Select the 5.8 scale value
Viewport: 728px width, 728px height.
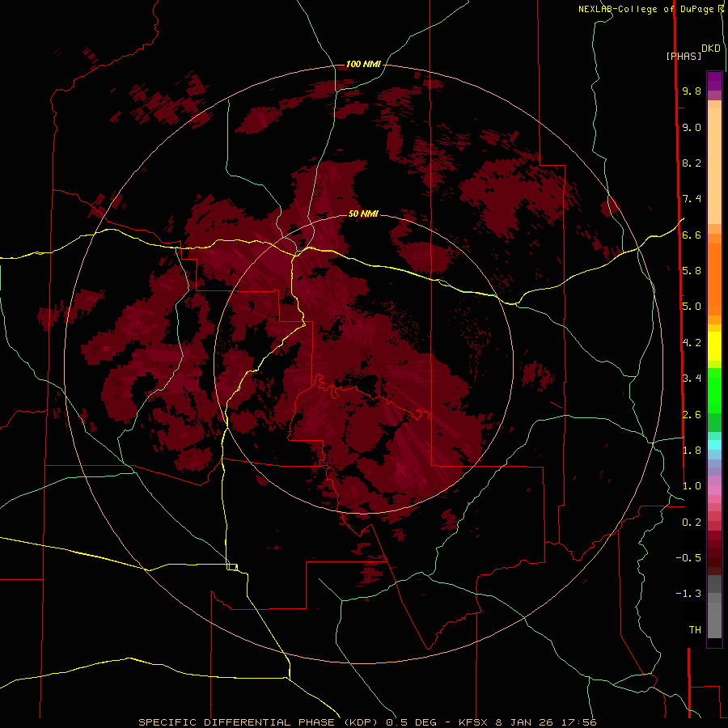(692, 271)
